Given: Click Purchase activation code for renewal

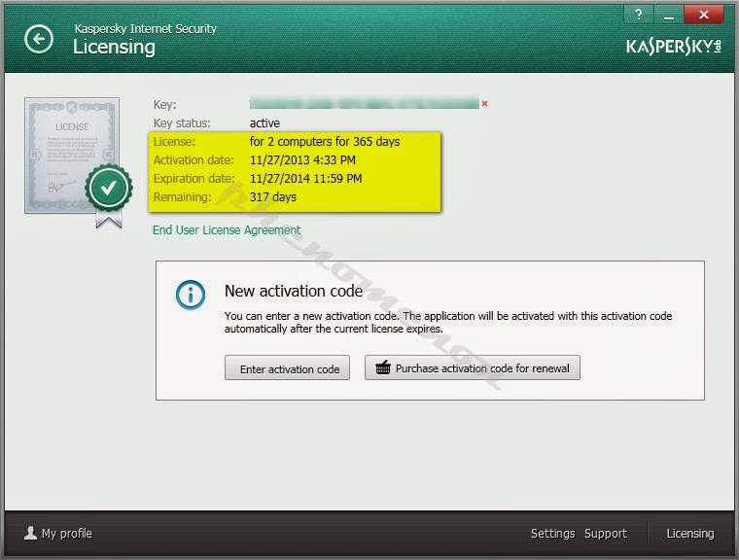Looking at the screenshot, I should [473, 367].
